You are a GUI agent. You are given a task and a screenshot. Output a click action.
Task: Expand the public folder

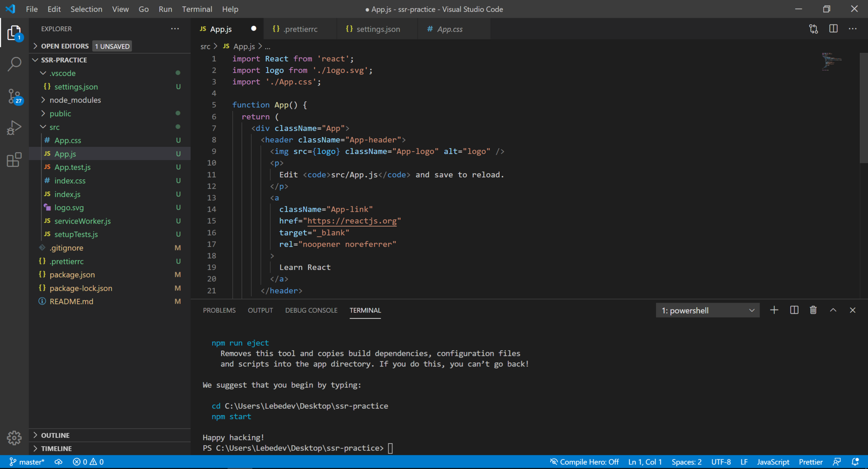tap(110, 113)
